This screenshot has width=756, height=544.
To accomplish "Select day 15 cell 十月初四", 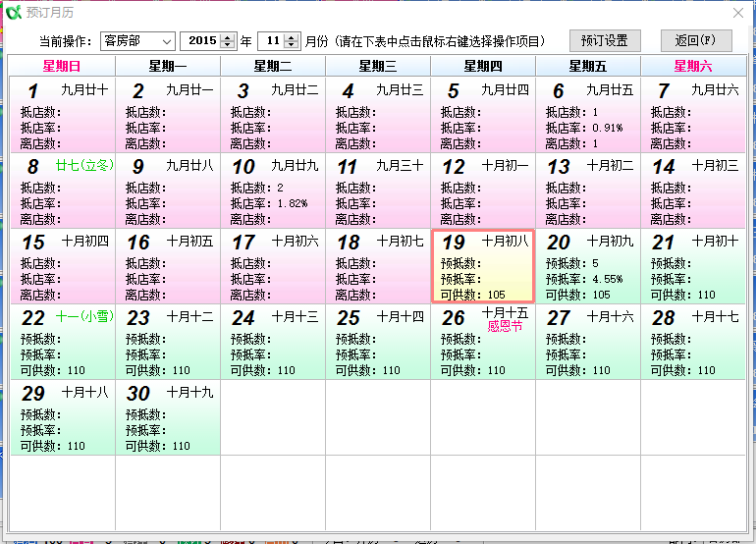I will point(63,266).
